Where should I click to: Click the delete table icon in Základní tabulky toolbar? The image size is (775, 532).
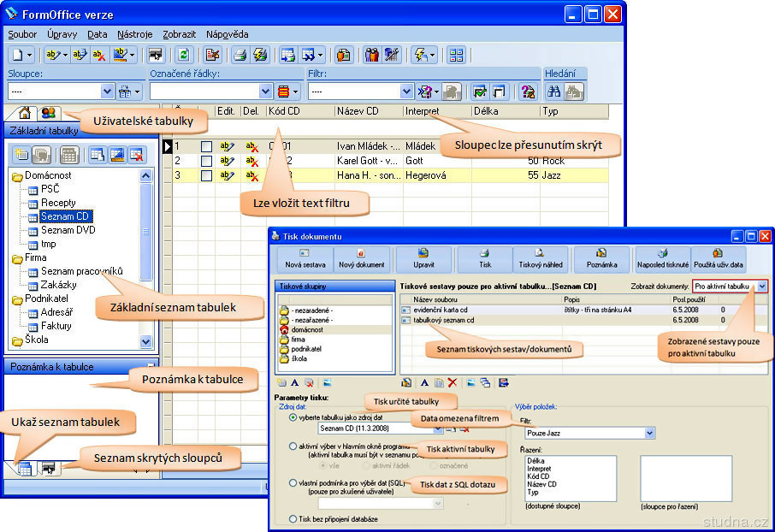136,155
